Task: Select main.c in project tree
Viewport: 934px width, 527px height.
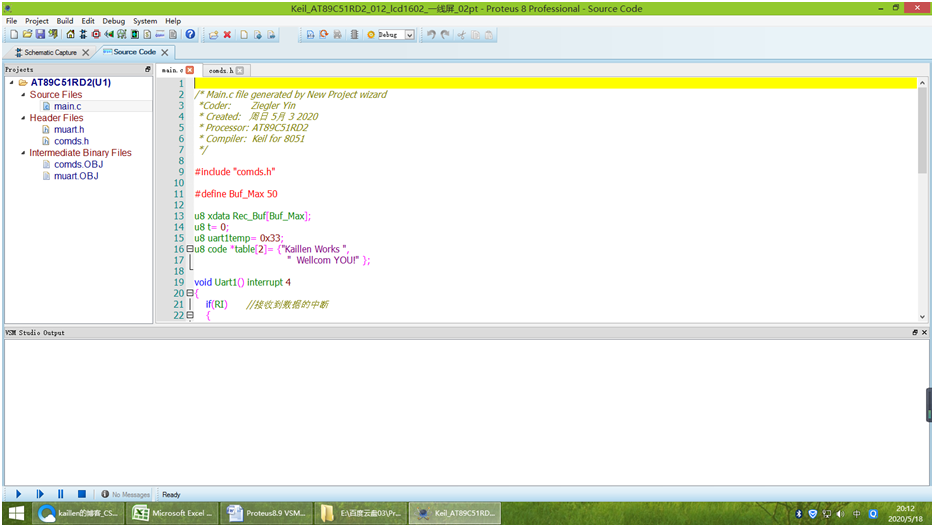Action: point(67,106)
